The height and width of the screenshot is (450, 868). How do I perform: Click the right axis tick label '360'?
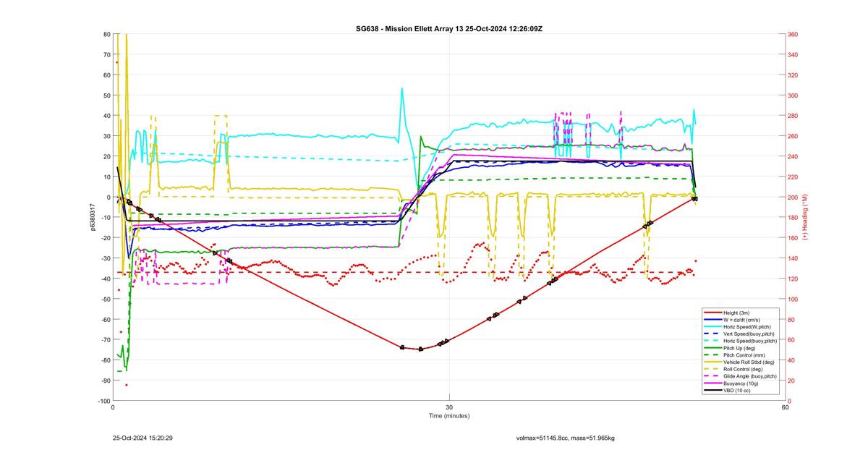(793, 34)
